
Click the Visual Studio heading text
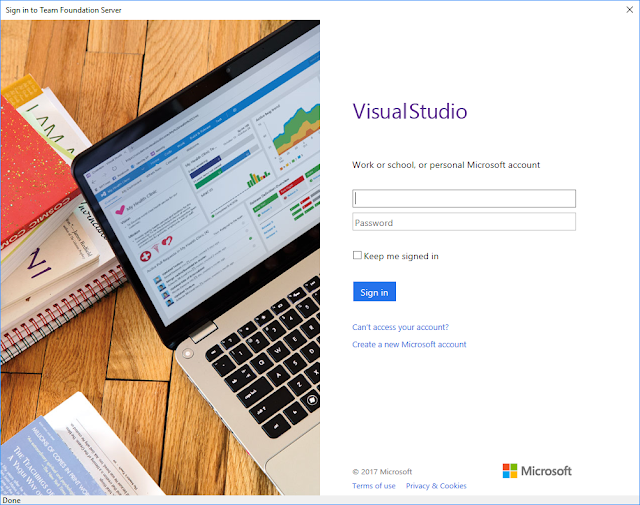pos(410,111)
